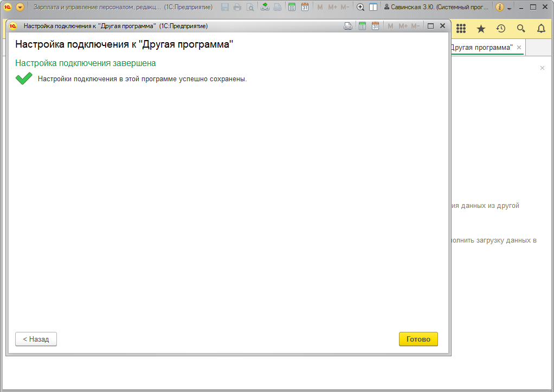The height and width of the screenshot is (392, 554).
Task: Toggle the window panels layout icon
Action: [x=373, y=7]
